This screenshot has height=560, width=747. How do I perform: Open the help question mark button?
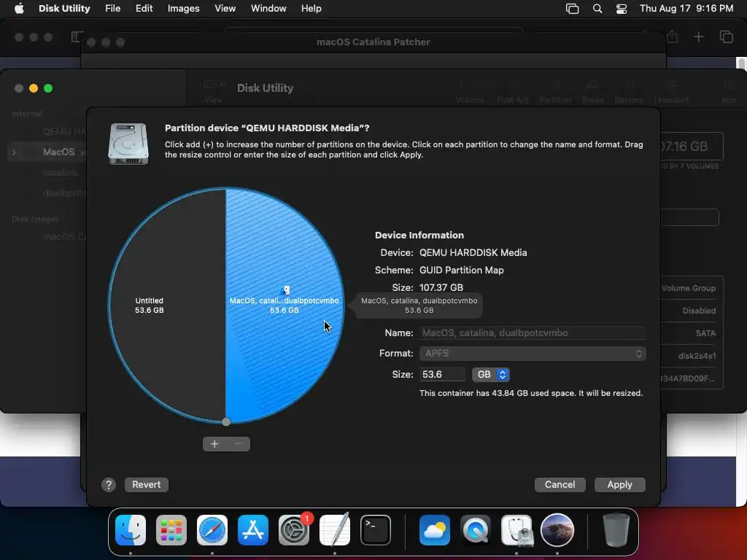click(109, 485)
